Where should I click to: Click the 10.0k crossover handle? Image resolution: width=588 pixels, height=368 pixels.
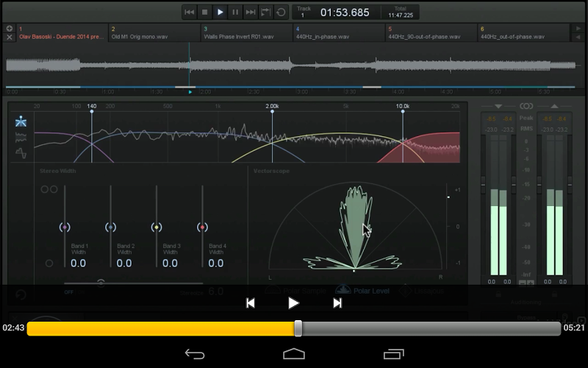pos(403,112)
